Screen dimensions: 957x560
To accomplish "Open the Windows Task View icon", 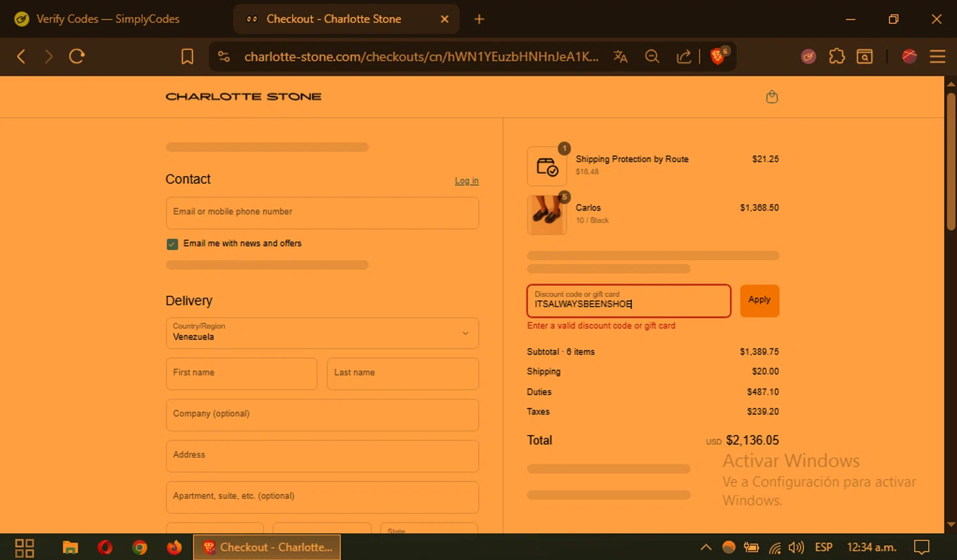I will point(24,548).
